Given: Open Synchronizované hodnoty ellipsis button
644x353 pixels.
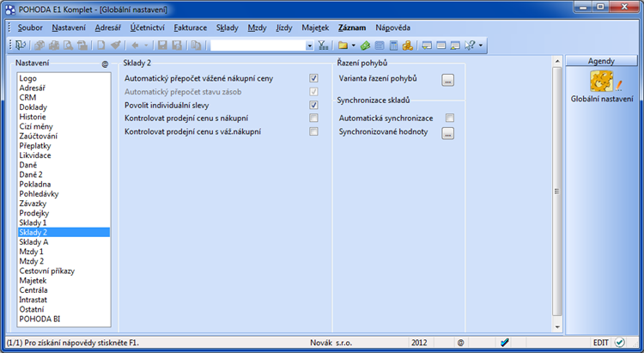Looking at the screenshot, I should [x=447, y=134].
